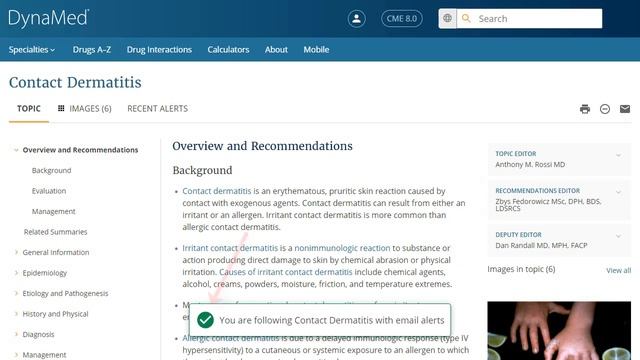The height and width of the screenshot is (360, 640).
Task: Open the Contact dermatitis link
Action: point(217,191)
